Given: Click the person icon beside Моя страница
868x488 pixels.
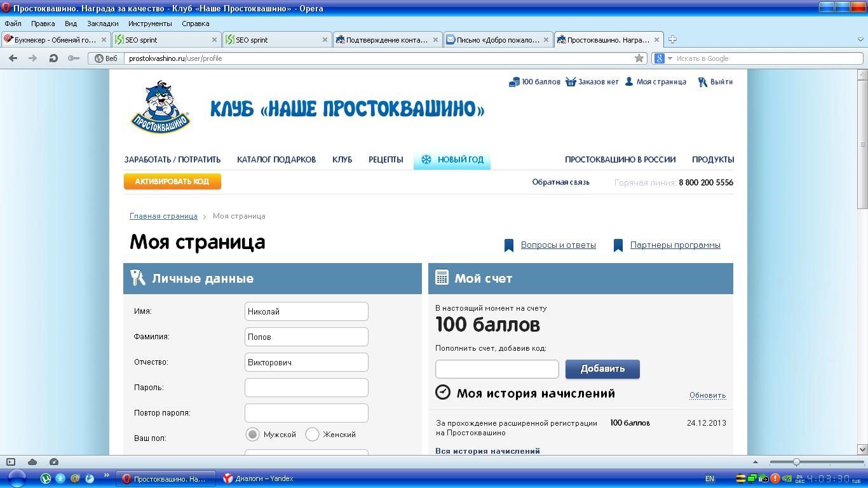Looking at the screenshot, I should [629, 82].
